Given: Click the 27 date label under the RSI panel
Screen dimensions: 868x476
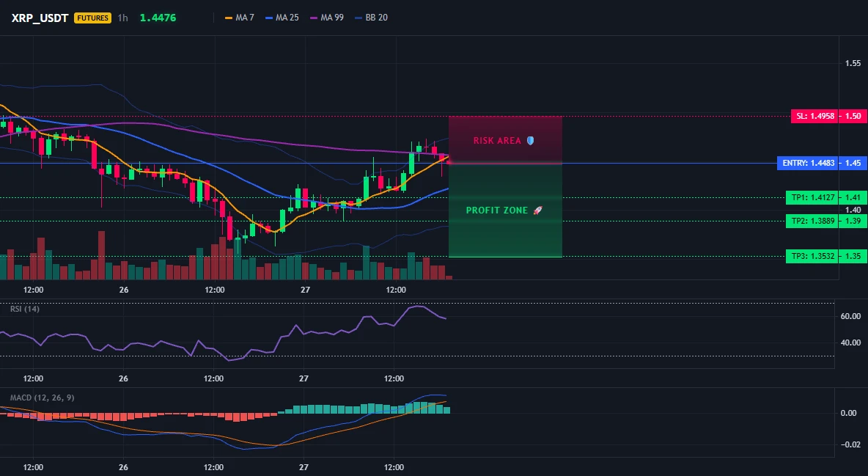Looking at the screenshot, I should 304,378.
